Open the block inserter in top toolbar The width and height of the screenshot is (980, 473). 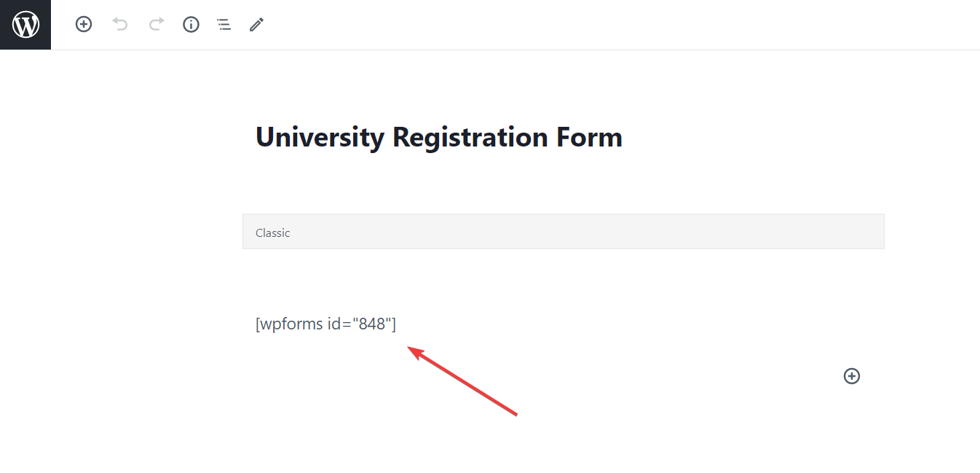[x=84, y=25]
